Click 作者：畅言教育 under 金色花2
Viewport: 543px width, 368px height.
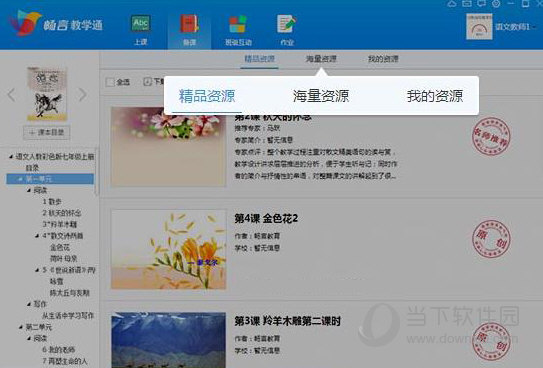click(x=257, y=236)
